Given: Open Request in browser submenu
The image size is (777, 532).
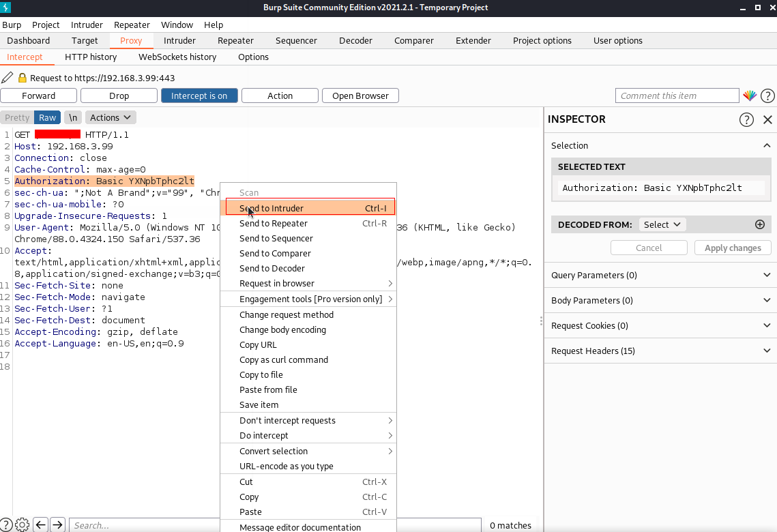Looking at the screenshot, I should [308, 283].
